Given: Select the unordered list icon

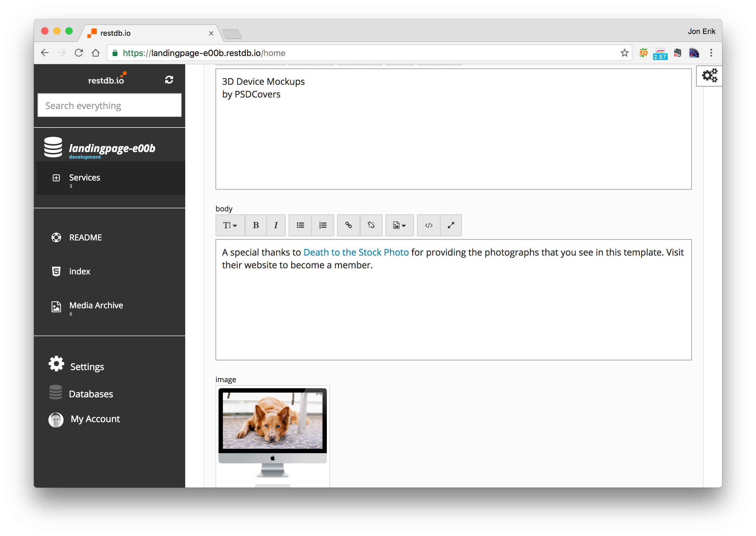Looking at the screenshot, I should coord(301,225).
